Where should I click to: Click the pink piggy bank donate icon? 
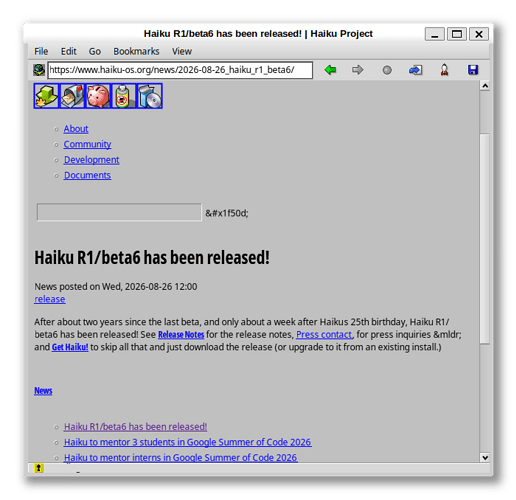click(x=98, y=96)
